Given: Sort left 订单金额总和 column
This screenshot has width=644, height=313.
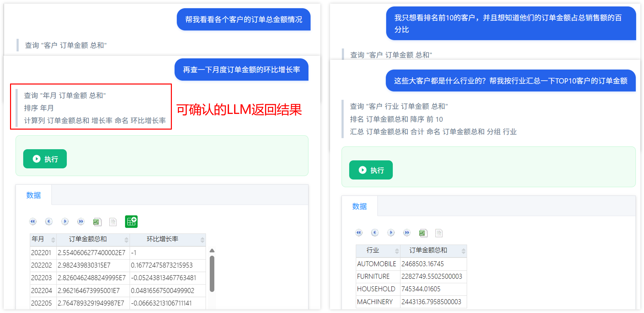Looking at the screenshot, I should tap(126, 240).
